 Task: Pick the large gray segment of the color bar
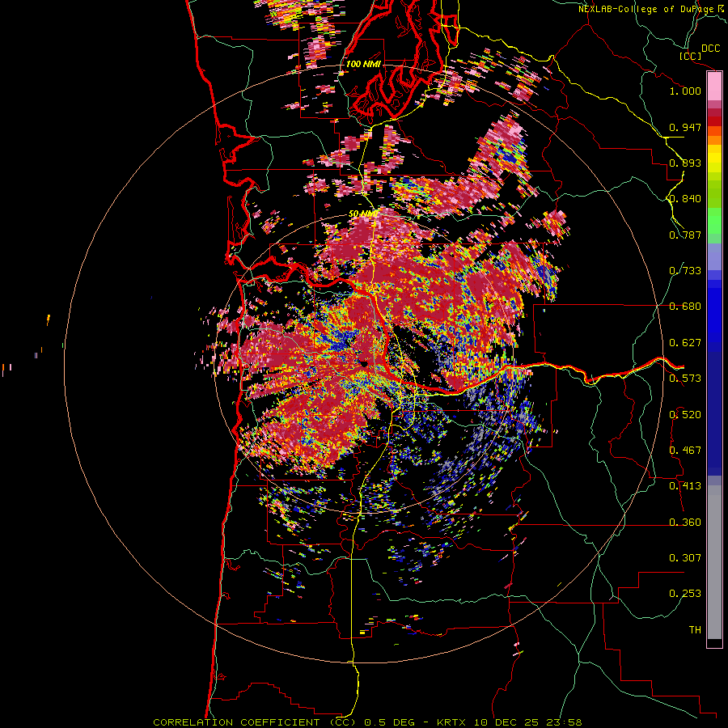pos(714,562)
